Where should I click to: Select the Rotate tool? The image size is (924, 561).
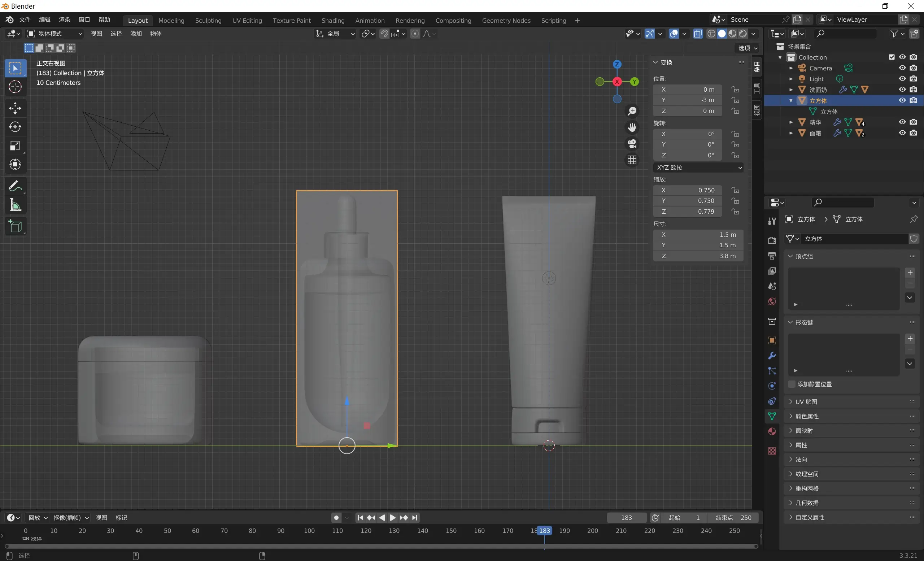point(15,127)
